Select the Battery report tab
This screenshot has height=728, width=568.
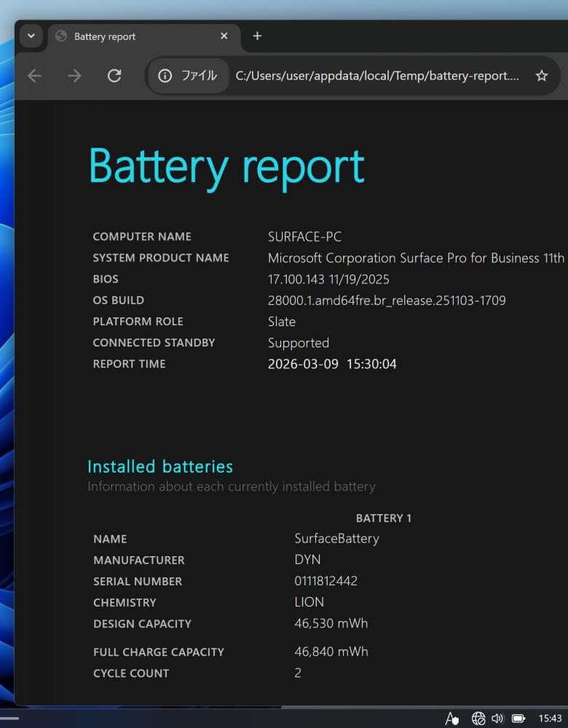pos(144,36)
